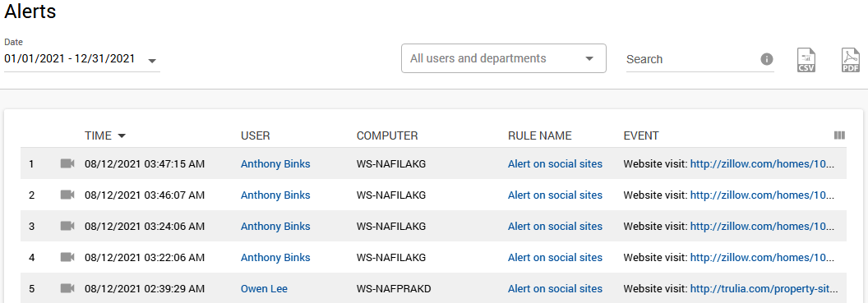Select timestamp 08/12/2021 03:22:06 AM

click(145, 257)
